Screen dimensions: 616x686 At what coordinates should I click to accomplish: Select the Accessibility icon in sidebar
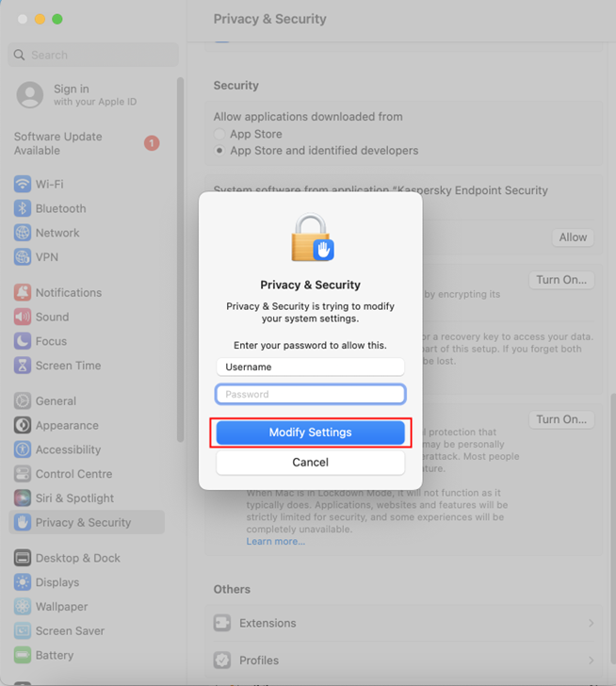23,450
